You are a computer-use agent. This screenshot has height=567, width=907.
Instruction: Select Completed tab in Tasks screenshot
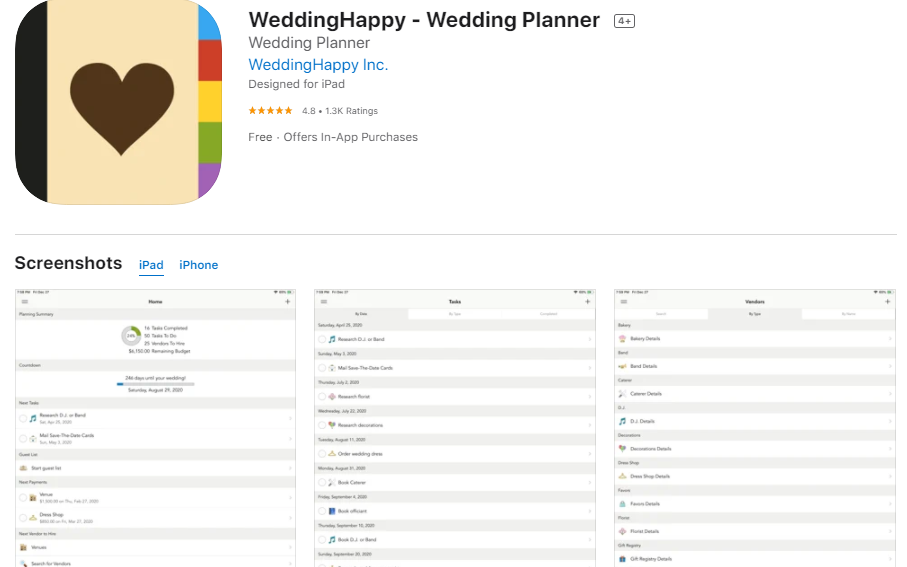coord(548,314)
